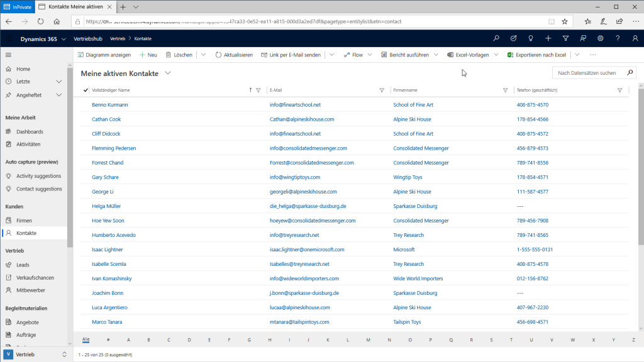Viewport: 644px width, 362px height.
Task: Go to Dashboards in the sidebar
Action: click(30, 132)
